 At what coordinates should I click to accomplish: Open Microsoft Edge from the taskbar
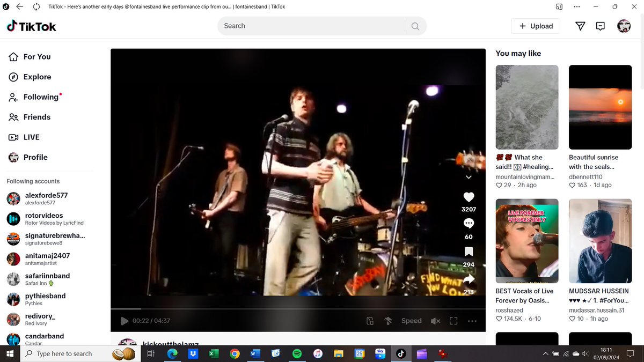(172, 353)
